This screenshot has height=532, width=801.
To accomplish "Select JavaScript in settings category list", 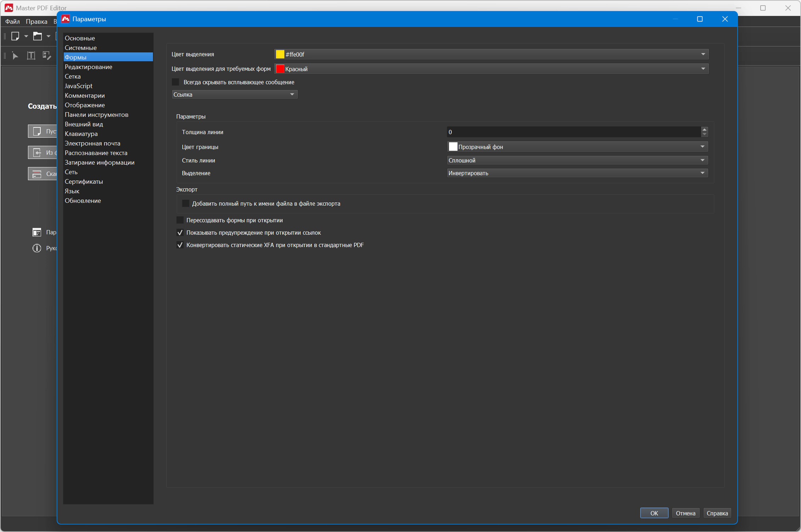I will click(x=79, y=86).
